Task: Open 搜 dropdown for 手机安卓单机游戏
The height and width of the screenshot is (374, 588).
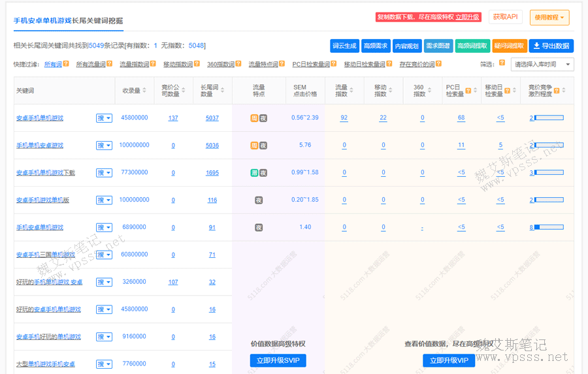Action: pos(105,228)
